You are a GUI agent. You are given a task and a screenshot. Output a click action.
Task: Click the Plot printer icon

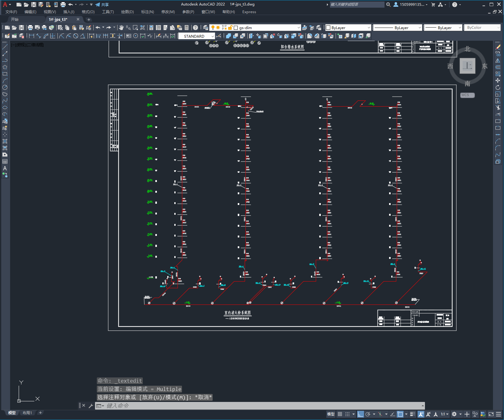pyautogui.click(x=30, y=28)
